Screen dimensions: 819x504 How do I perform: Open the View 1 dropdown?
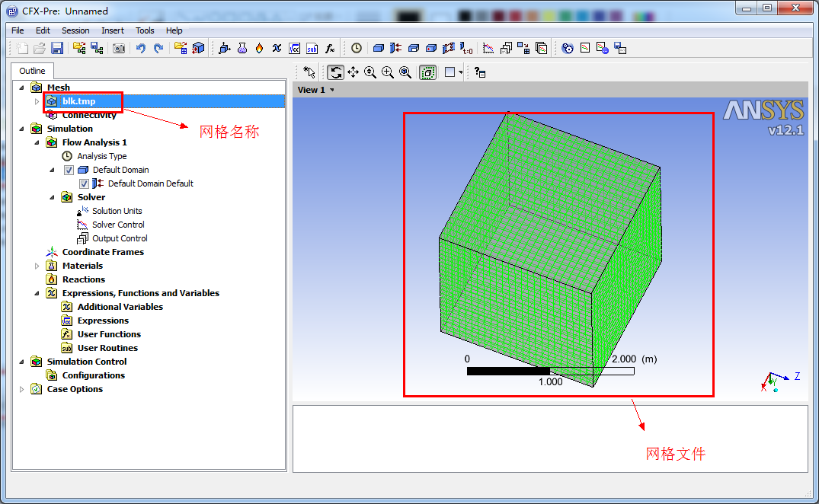(x=316, y=90)
